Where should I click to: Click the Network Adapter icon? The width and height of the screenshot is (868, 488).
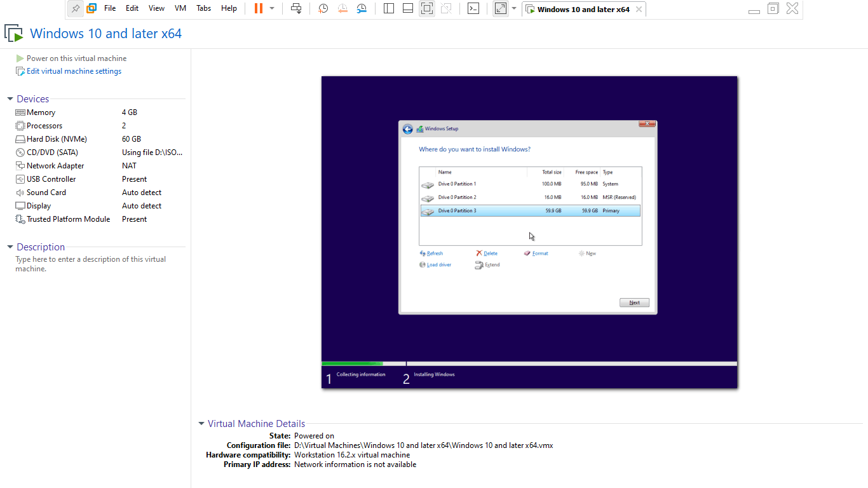[20, 166]
